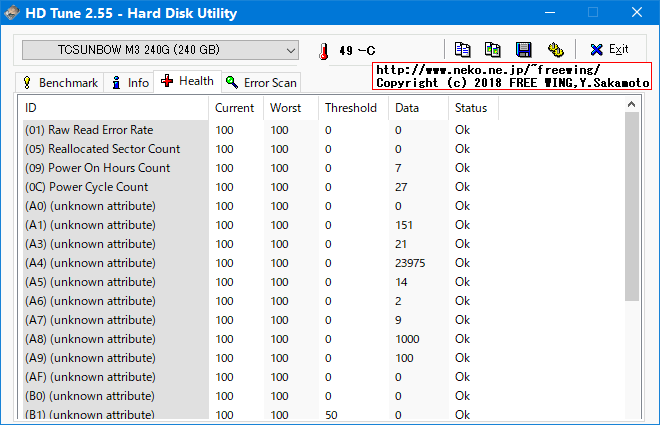Click the copy text to clipboard icon
The height and width of the screenshot is (425, 660).
(462, 49)
